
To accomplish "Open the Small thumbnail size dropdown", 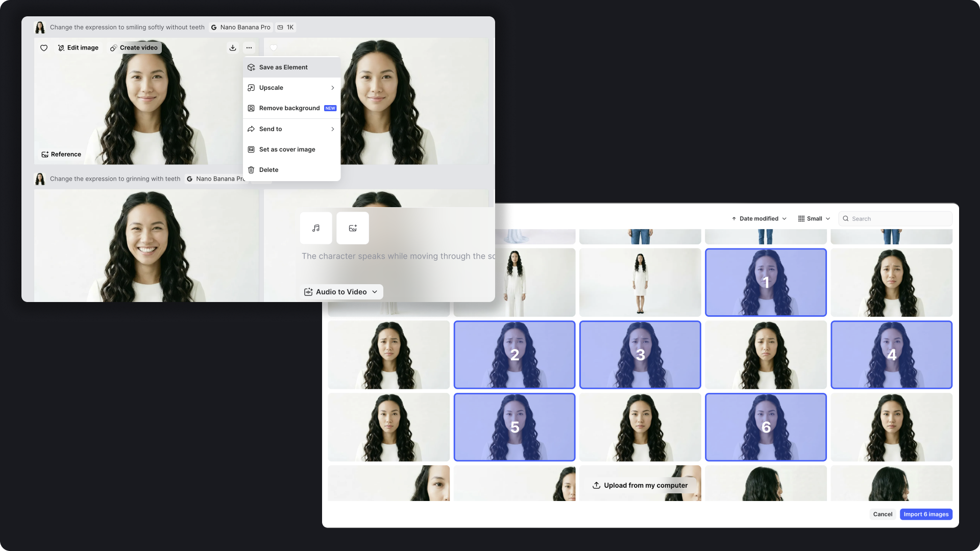I will 814,219.
